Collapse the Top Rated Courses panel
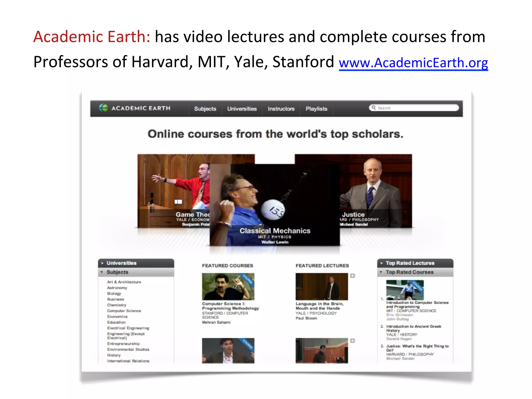This screenshot has height=399, width=532. [415, 272]
